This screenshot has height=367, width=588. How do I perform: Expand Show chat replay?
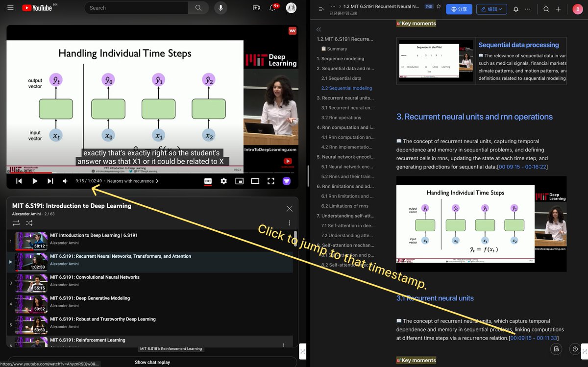click(x=152, y=362)
